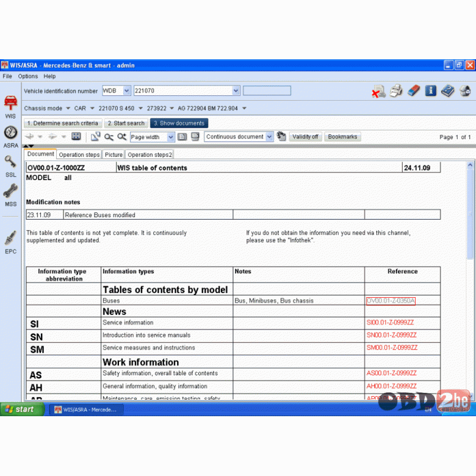Click the select zoom area icon
Image resolution: width=476 pixels, height=476 pixels.
(x=96, y=137)
